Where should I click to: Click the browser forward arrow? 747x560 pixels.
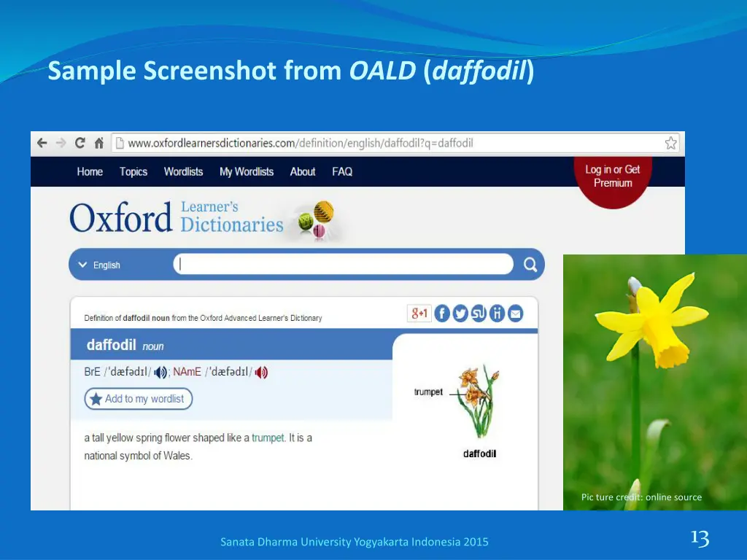(61, 143)
